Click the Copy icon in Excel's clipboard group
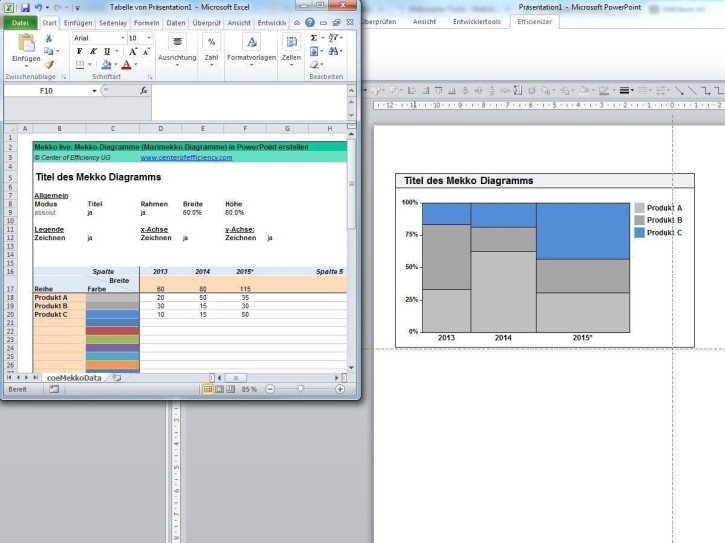Viewport: 725px width, 543px height. click(49, 51)
